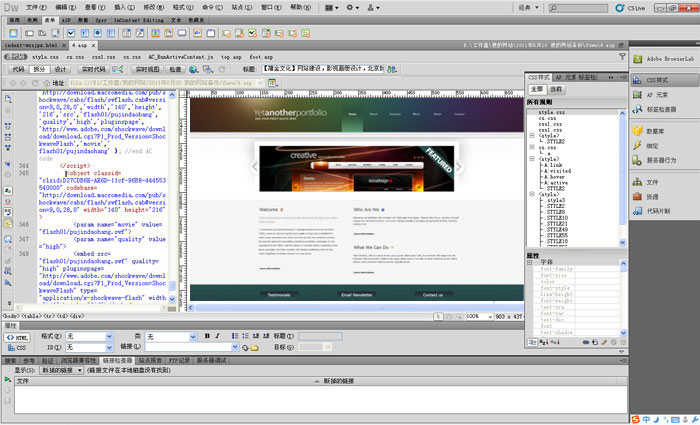This screenshot has width=700, height=425.
Task: Insert a Spry validation checkbox widget
Action: tap(253, 33)
